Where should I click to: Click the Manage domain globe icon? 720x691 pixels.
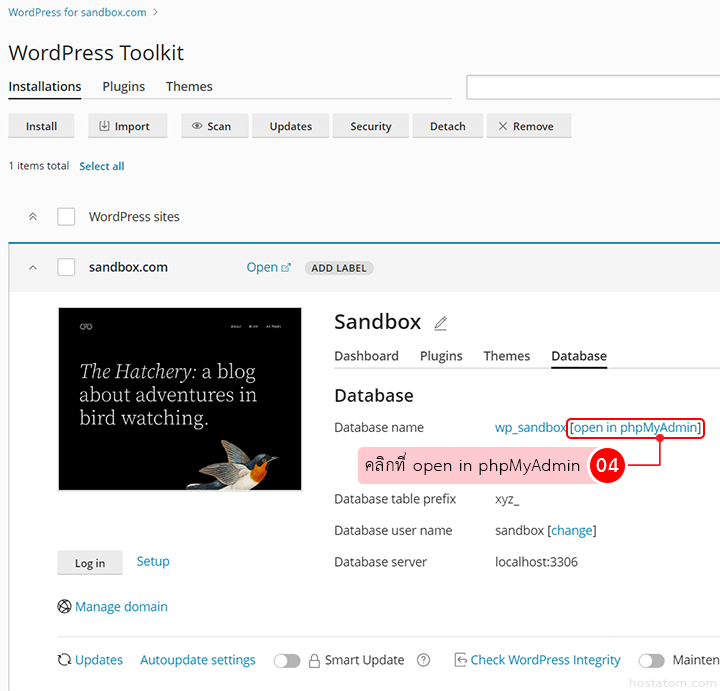point(65,606)
